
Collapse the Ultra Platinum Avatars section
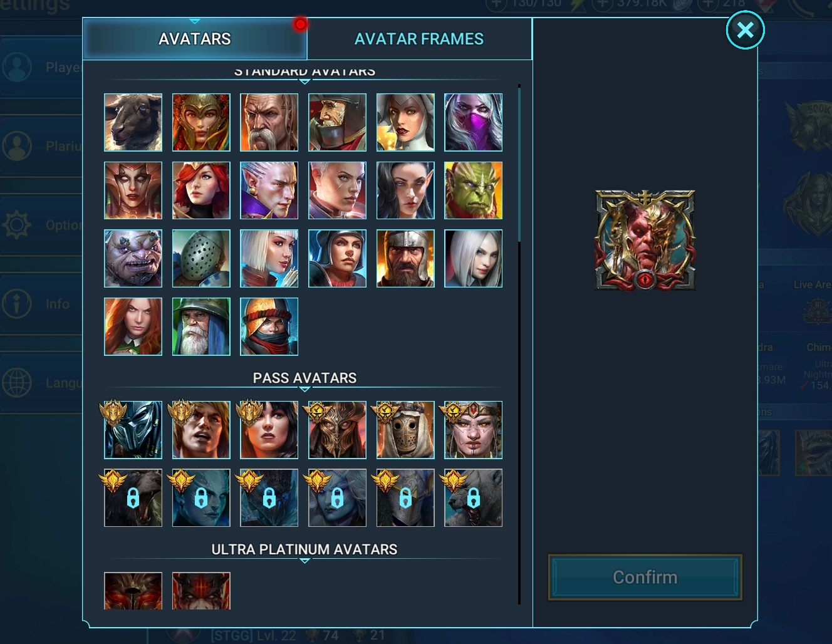pyautogui.click(x=304, y=561)
